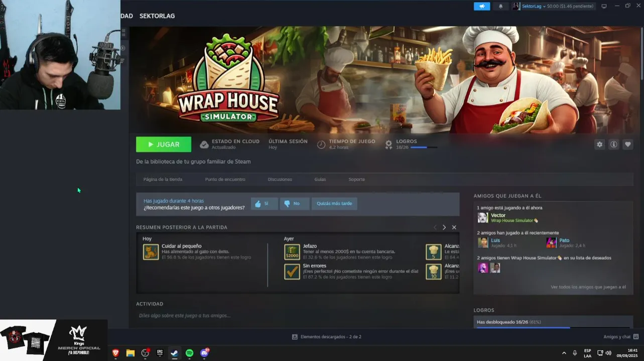The image size is (644, 361).
Task: Open the notifications bell icon
Action: pyautogui.click(x=500, y=6)
